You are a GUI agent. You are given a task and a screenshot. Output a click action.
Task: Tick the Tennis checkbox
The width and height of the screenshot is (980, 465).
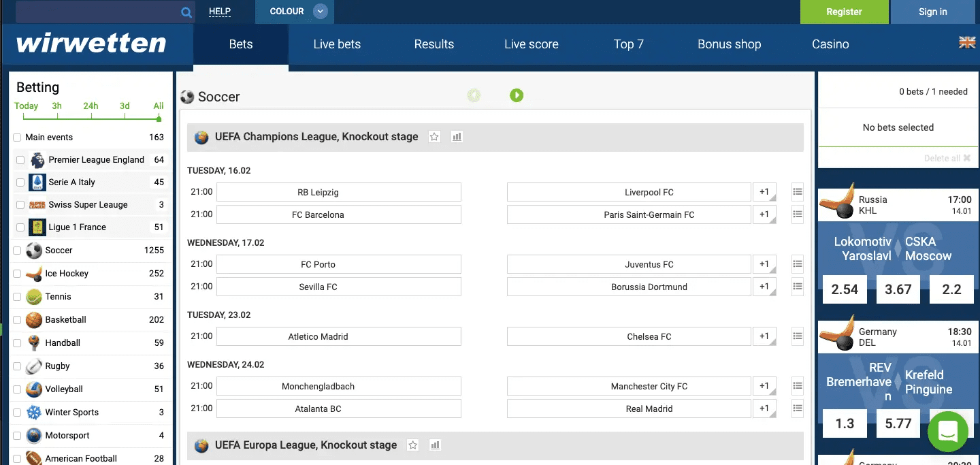click(x=17, y=297)
